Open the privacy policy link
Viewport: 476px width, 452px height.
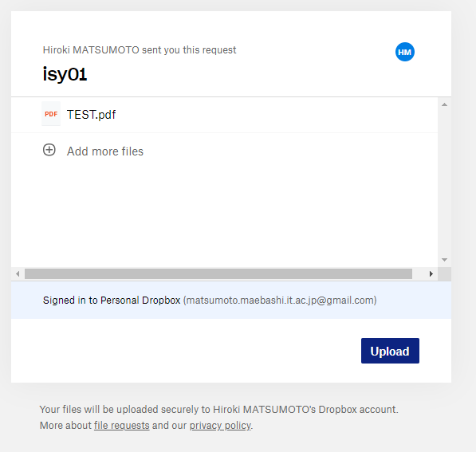pyautogui.click(x=220, y=425)
